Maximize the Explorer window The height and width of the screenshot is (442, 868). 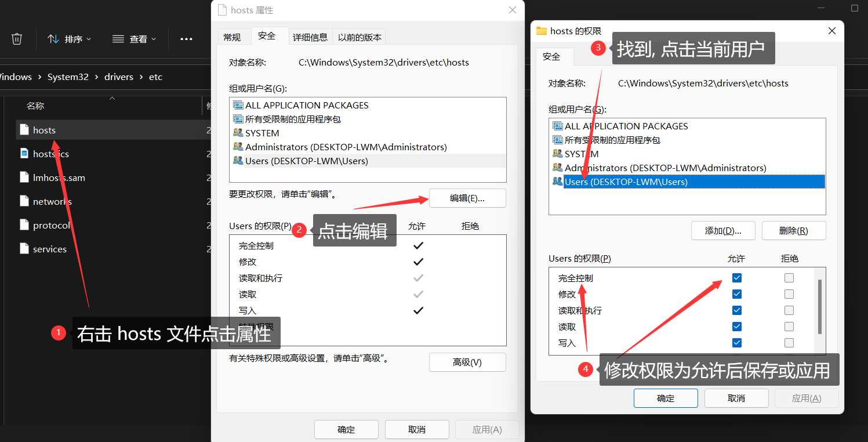[x=855, y=8]
